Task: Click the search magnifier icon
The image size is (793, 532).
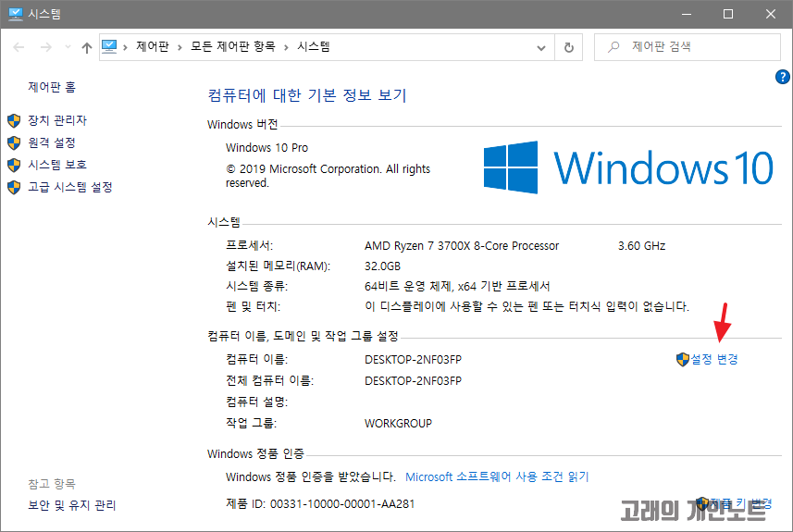Action: [613, 47]
